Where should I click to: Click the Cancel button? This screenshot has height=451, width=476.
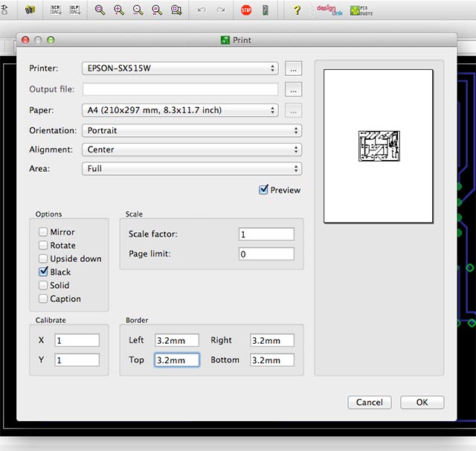pyautogui.click(x=370, y=402)
